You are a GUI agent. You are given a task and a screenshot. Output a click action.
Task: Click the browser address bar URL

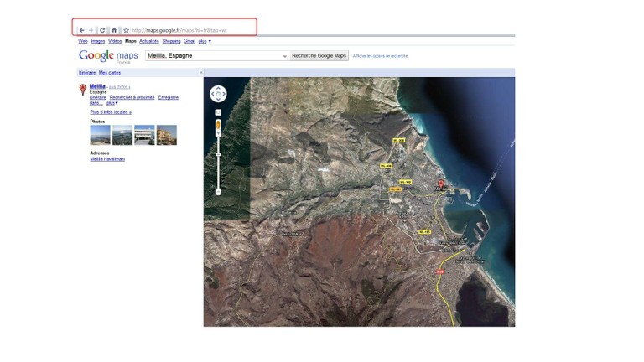(180, 30)
